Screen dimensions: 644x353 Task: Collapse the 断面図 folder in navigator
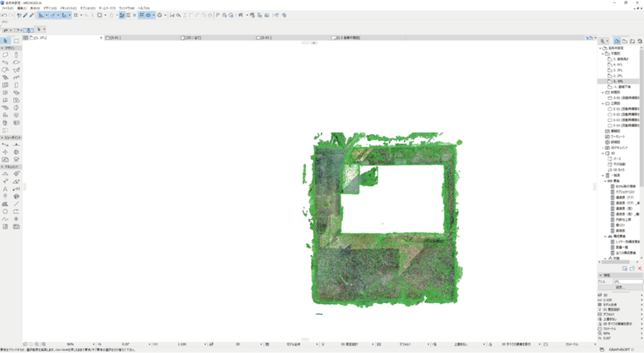603,92
